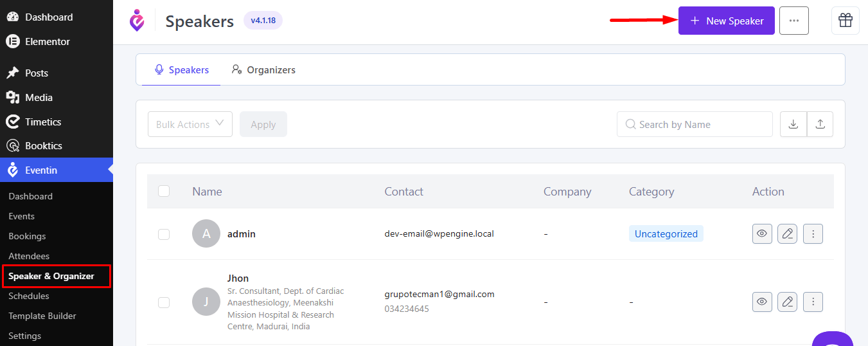868x346 pixels.
Task: Click the Timetics sidebar icon
Action: [x=13, y=122]
